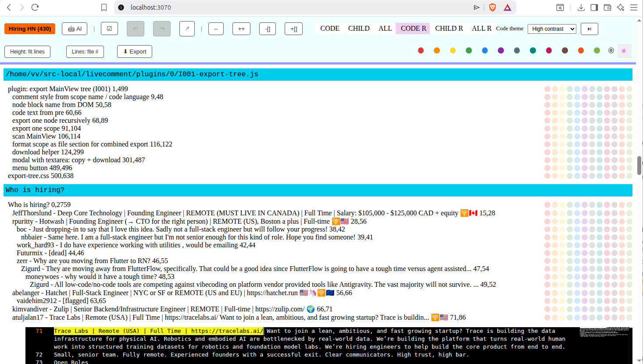Pick the yellow color dot
Viewport: 643px width, 364px height.
tap(453, 51)
